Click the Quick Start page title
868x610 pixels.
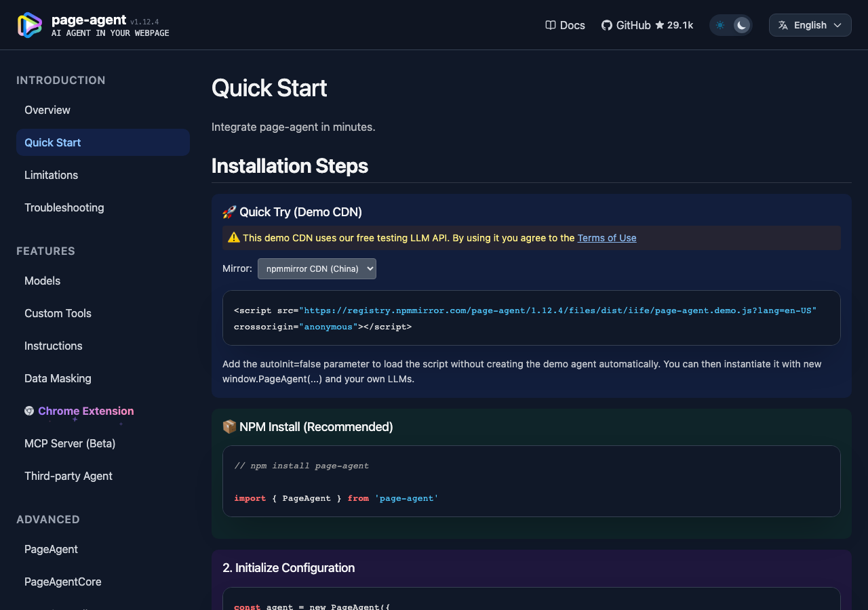[x=269, y=88]
